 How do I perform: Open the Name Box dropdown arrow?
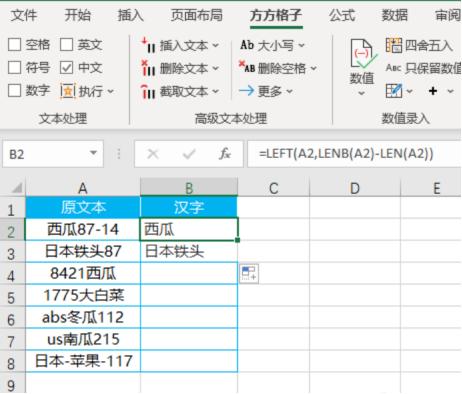coord(93,153)
